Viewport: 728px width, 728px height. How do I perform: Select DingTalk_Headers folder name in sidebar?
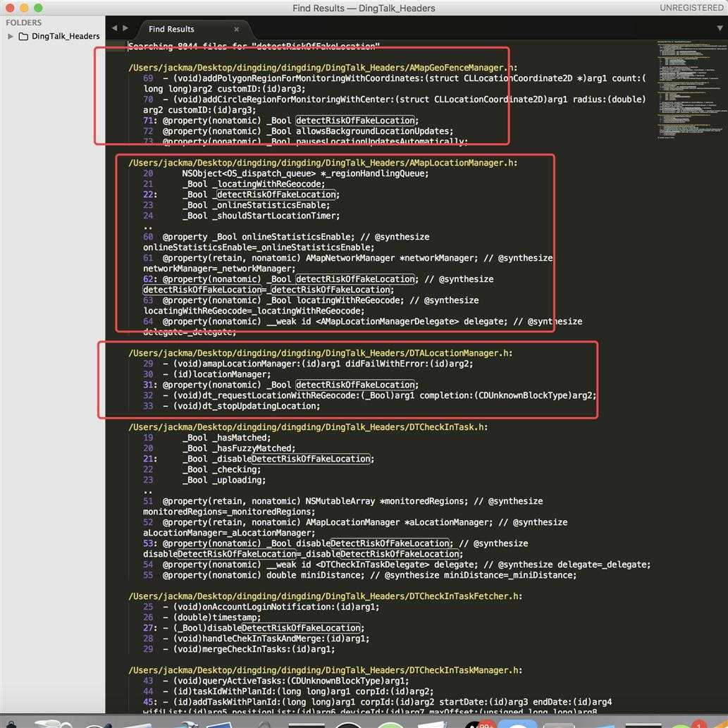(x=66, y=36)
